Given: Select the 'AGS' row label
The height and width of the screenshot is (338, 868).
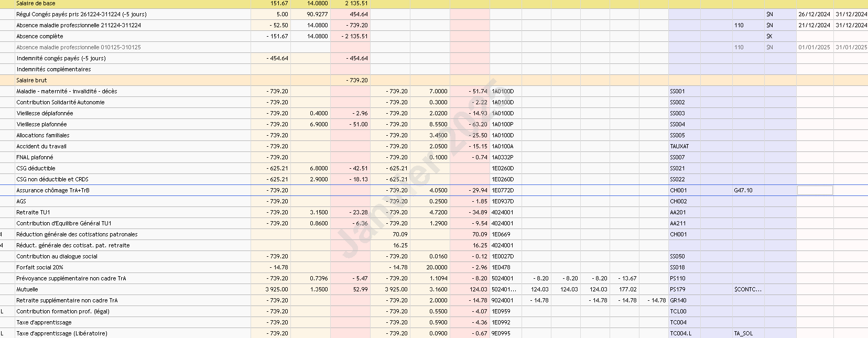Looking at the screenshot, I should pos(21,201).
